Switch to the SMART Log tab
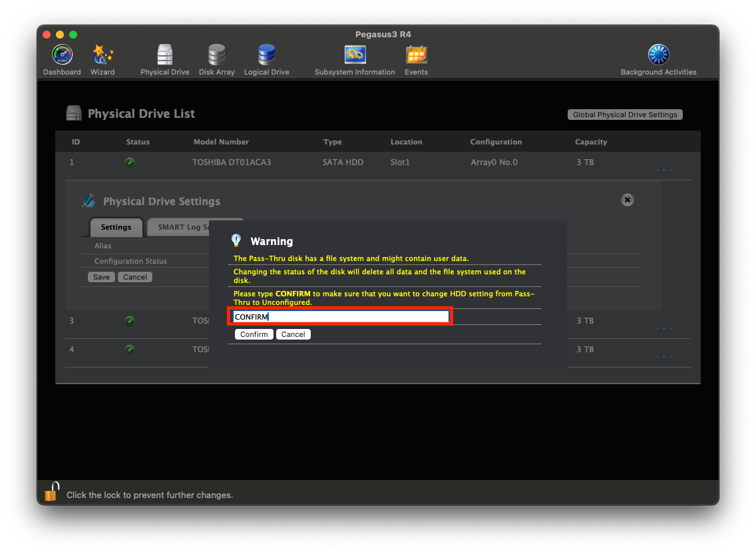Image resolution: width=756 pixels, height=554 pixels. [x=178, y=227]
